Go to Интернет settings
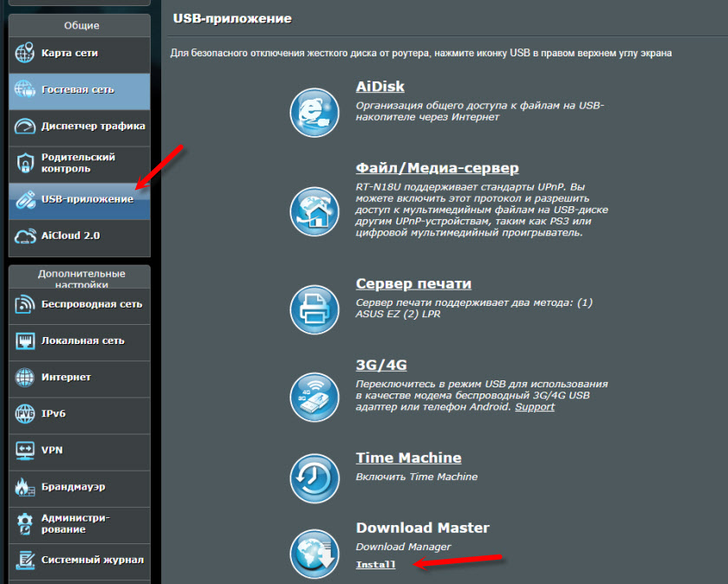This screenshot has width=728, height=584. click(80, 378)
